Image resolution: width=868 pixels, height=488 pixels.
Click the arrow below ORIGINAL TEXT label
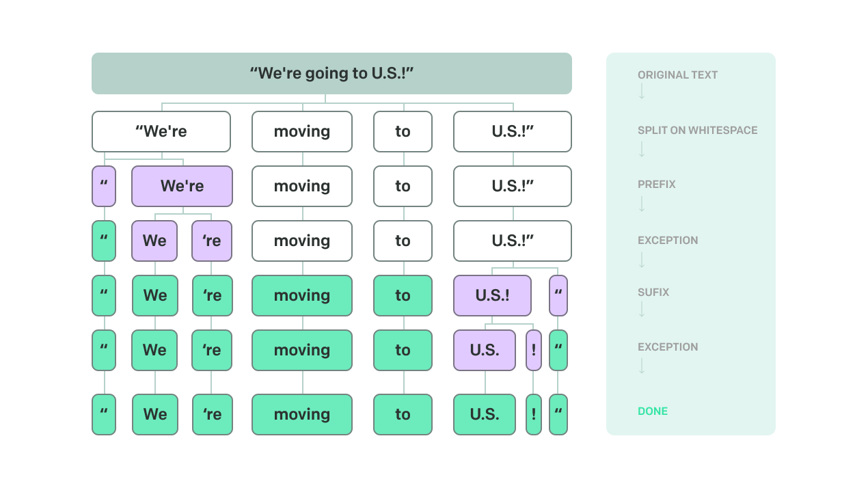642,92
